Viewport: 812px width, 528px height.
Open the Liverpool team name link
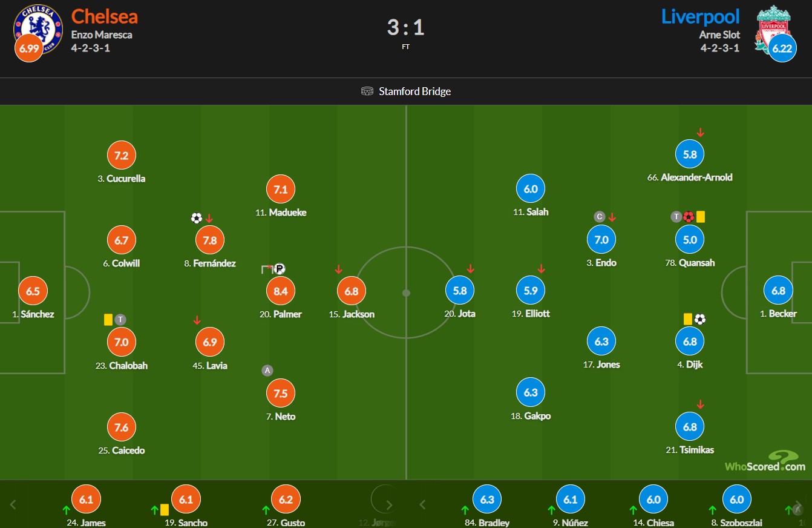tap(700, 16)
